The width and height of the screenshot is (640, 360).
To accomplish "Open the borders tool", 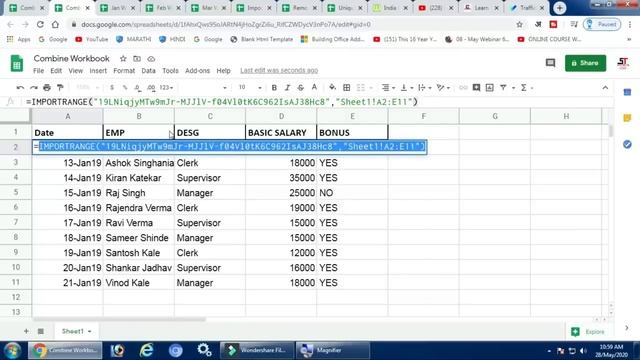I will click(347, 88).
